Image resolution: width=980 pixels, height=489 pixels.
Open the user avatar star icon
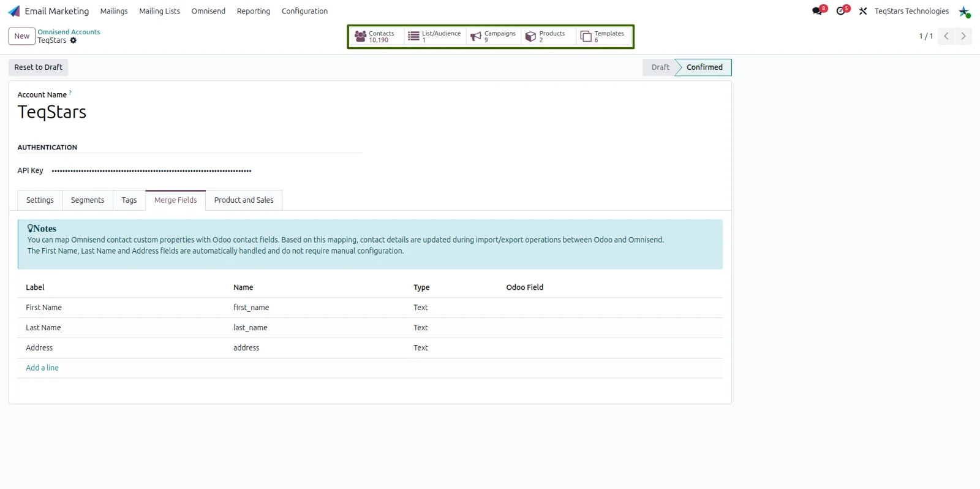point(964,11)
